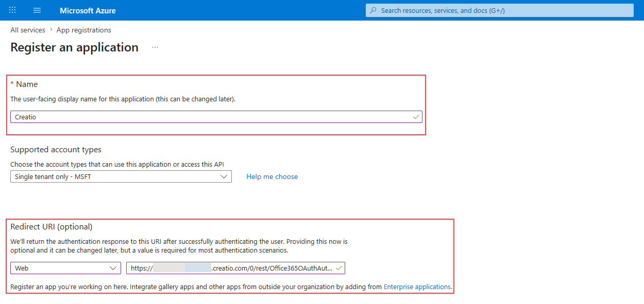Open the hamburger portal menu

pyautogui.click(x=37, y=10)
